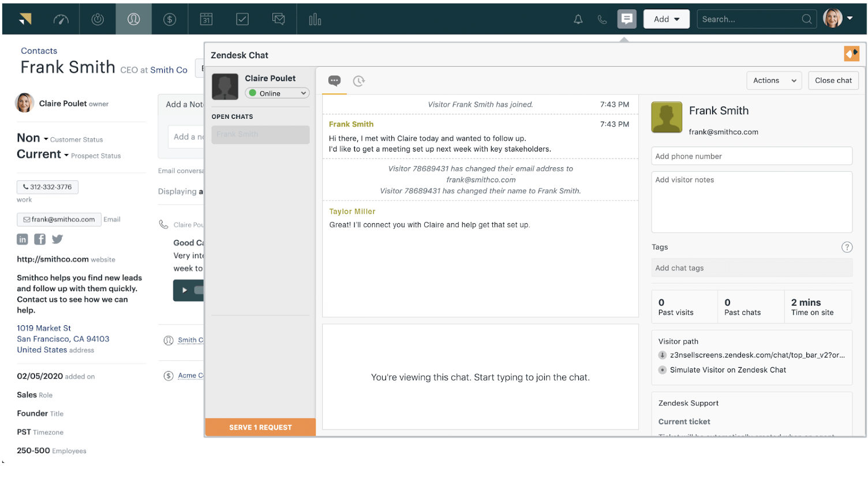This screenshot has height=482, width=868.
Task: Click the search magnifier icon
Action: [x=806, y=19]
